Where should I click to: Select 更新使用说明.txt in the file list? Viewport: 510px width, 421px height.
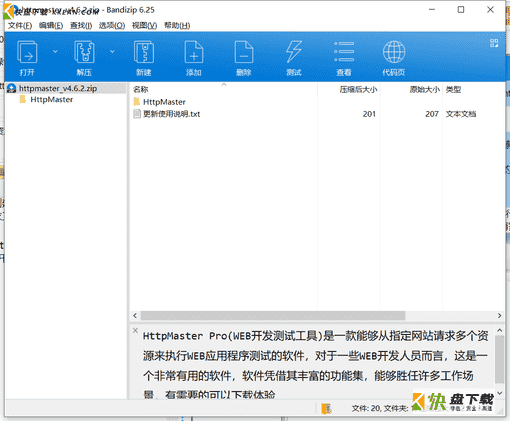coord(171,114)
